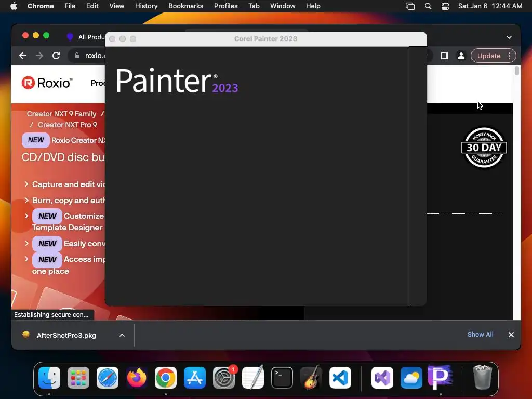Open the AfterShotPro3.pkg download
This screenshot has height=399, width=532.
coord(66,335)
